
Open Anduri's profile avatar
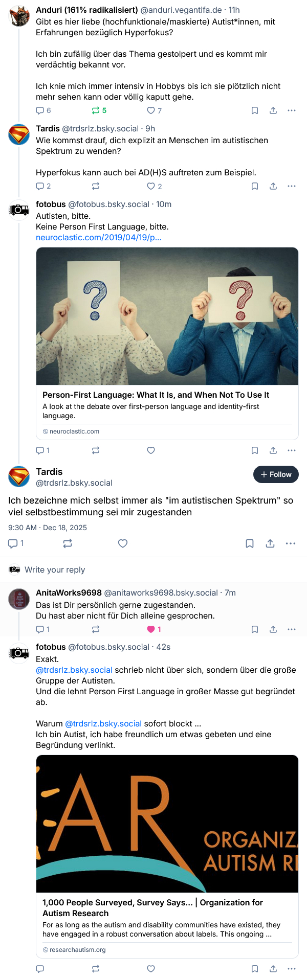pos(19,15)
